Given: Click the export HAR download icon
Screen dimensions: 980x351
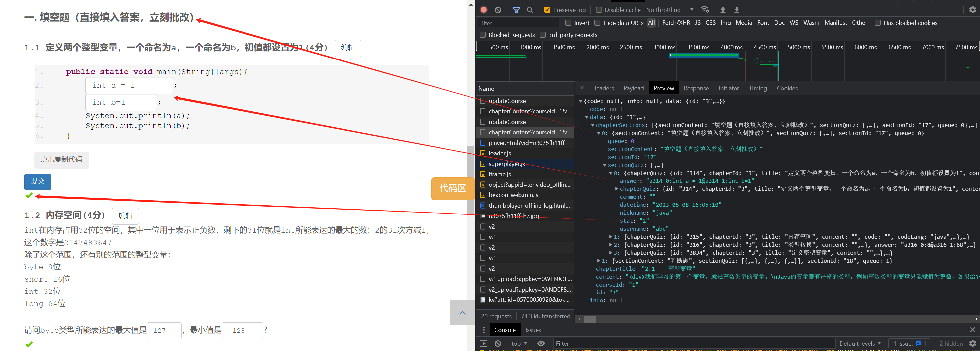Looking at the screenshot, I should coord(736,10).
